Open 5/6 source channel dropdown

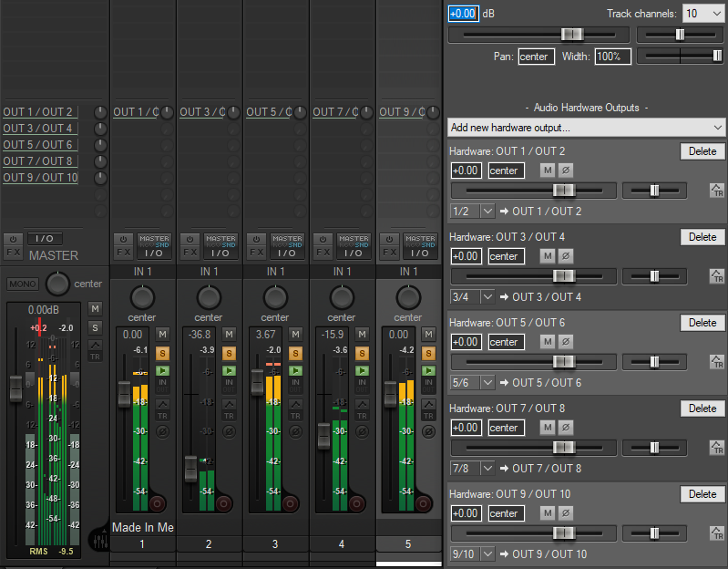[473, 383]
